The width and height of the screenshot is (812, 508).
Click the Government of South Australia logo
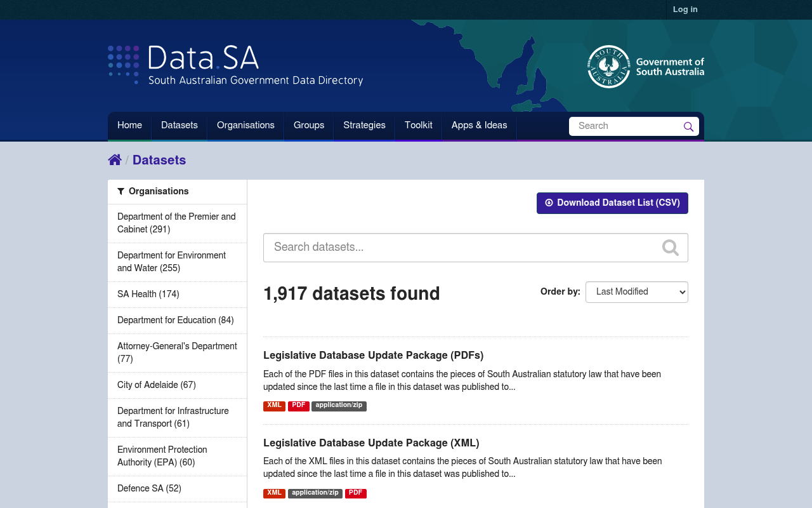pyautogui.click(x=646, y=67)
